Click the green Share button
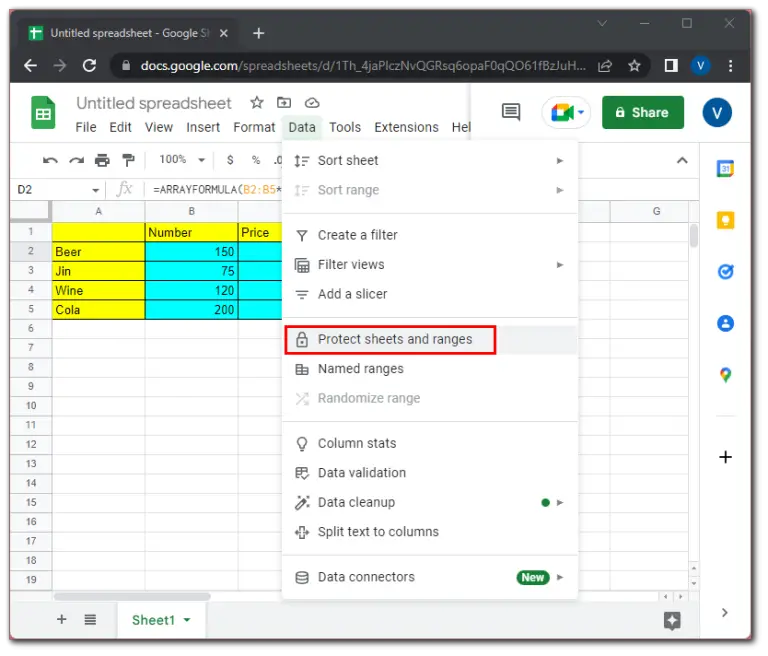Viewport: 768px width, 656px height. [643, 113]
